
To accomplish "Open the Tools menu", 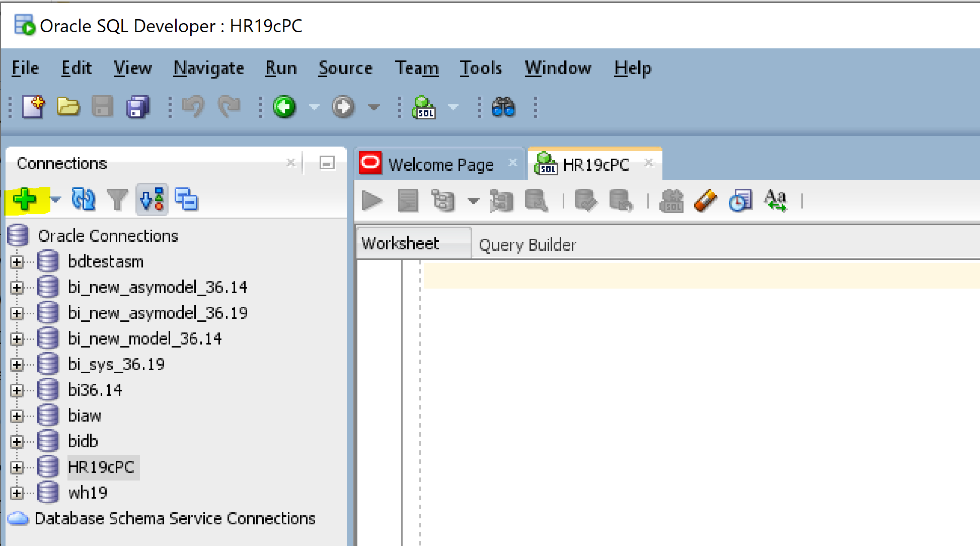I will 481,68.
